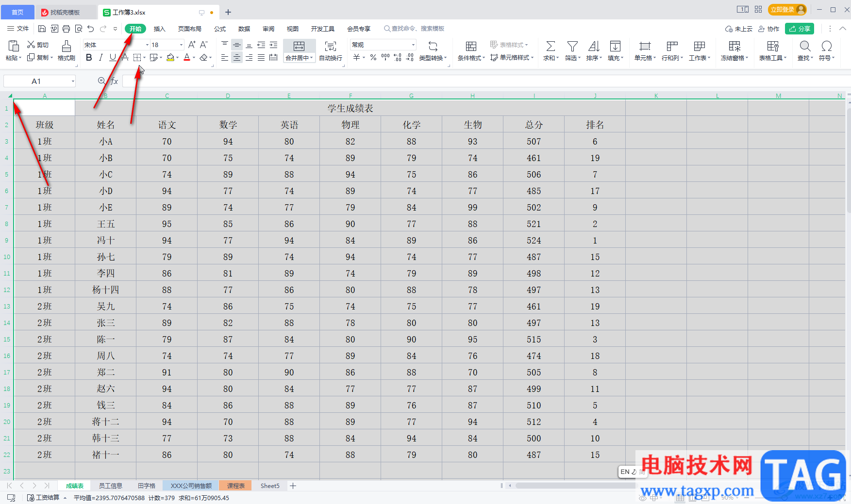The width and height of the screenshot is (851, 504).
Task: Click the Share (分享) button
Action: [800, 29]
